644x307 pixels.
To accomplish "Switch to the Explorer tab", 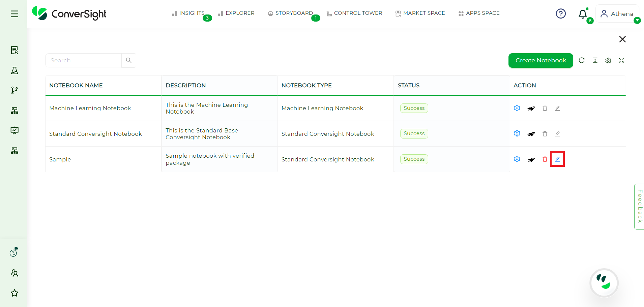I will [236, 13].
